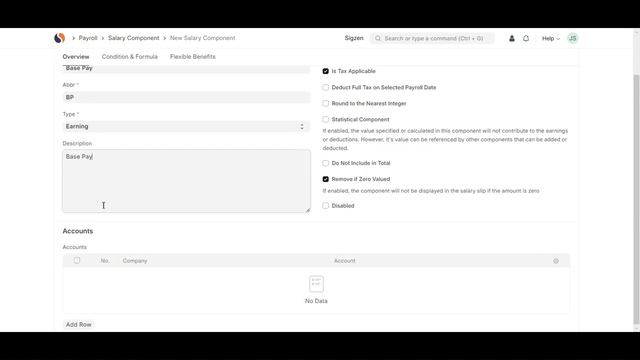The height and width of the screenshot is (360, 640).
Task: Click the Sigzen label in navbar
Action: point(354,38)
